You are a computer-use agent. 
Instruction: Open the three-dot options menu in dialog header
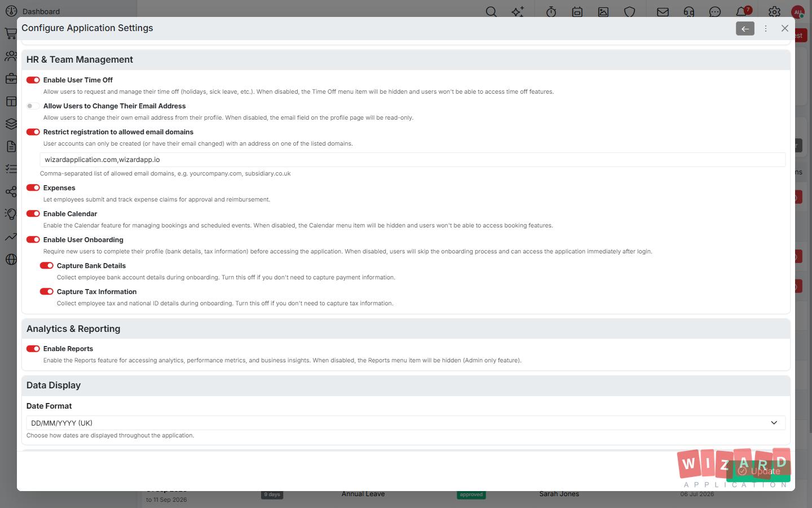pyautogui.click(x=766, y=28)
